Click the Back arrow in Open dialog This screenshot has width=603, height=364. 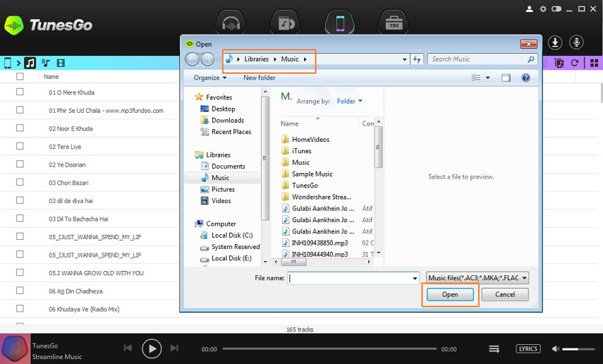coord(192,60)
